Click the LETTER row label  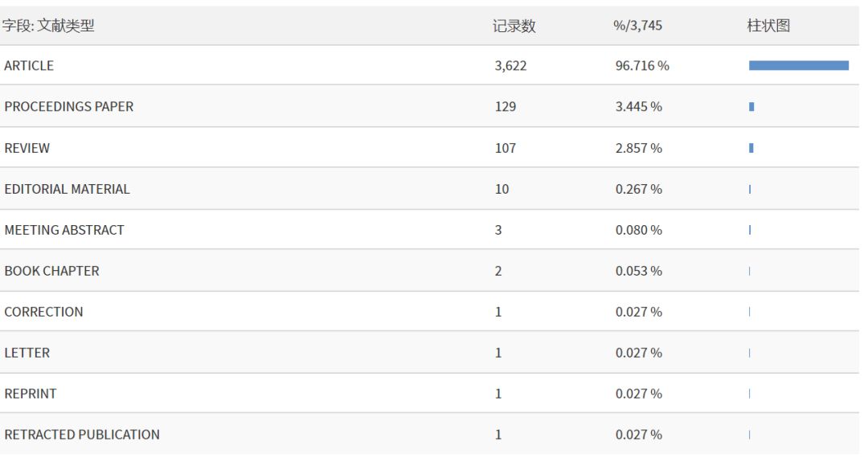click(27, 354)
